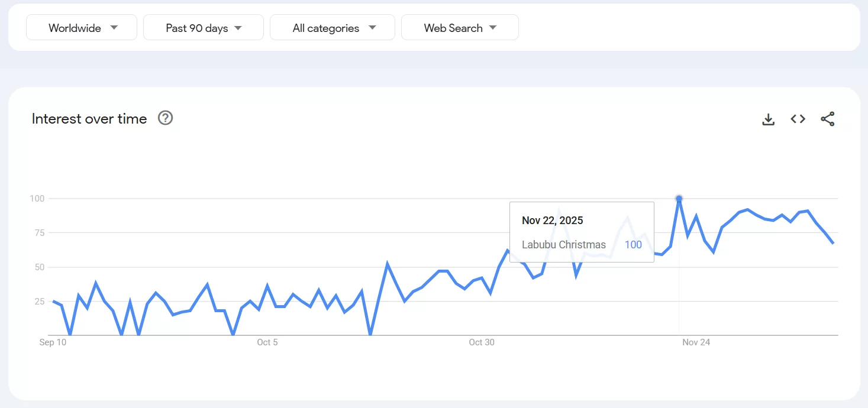Viewport: 868px width, 408px height.
Task: Click the angle-brackets embed icon
Action: click(798, 119)
